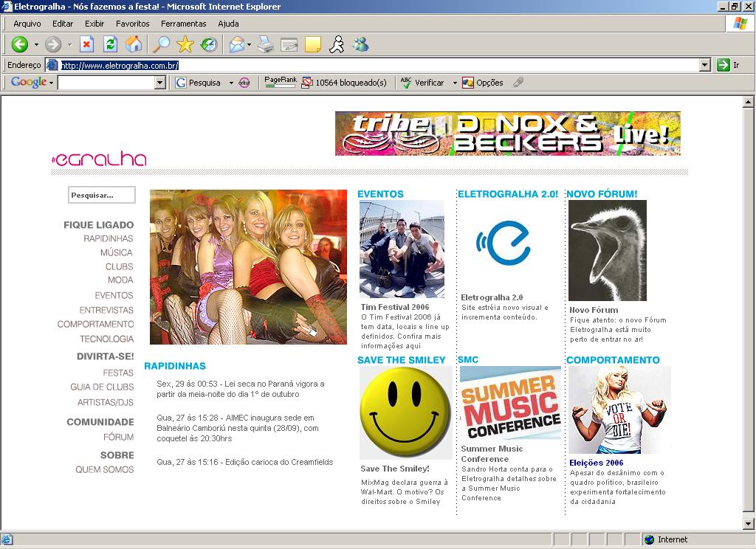Open the ENTREVISTAS sidebar link
This screenshot has height=549, width=756.
(x=106, y=310)
